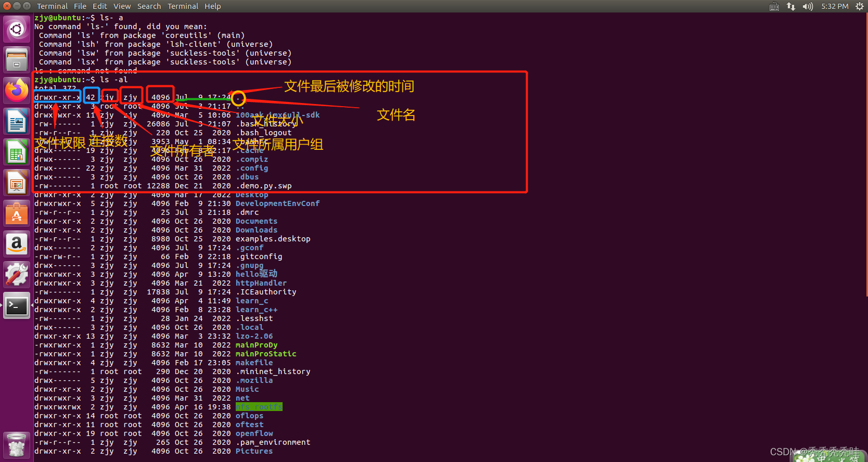Open Ubuntu Software Center in dock

click(x=17, y=213)
